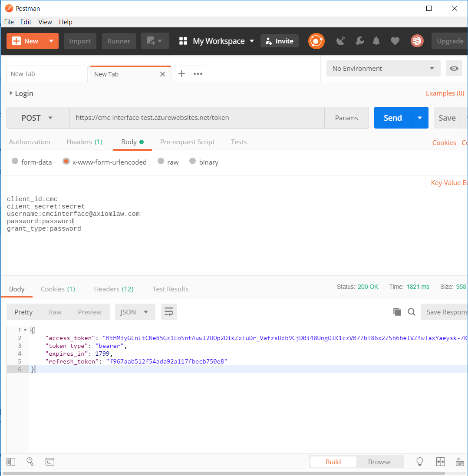Choose the binary body radio option
Image resolution: width=468 pixels, height=476 pixels.
[x=193, y=162]
